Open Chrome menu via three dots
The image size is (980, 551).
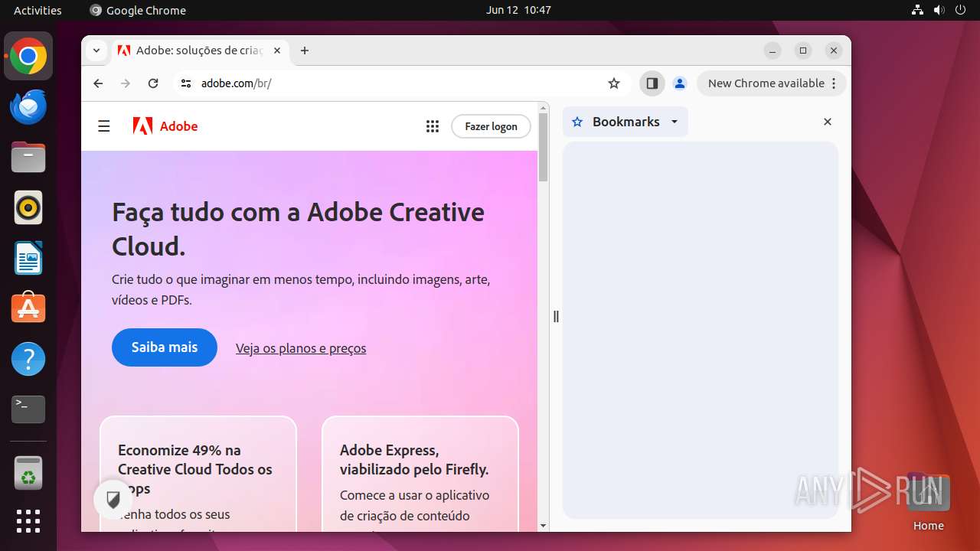pos(834,83)
